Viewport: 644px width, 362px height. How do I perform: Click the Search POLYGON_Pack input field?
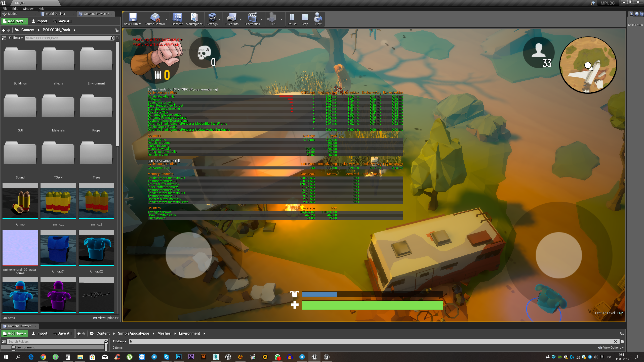(x=67, y=38)
